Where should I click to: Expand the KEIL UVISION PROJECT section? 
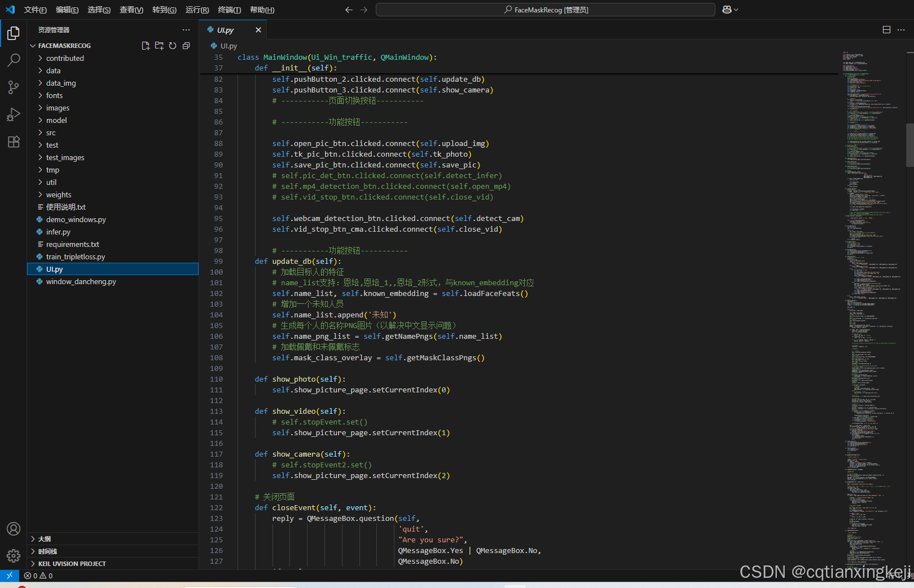point(113,564)
